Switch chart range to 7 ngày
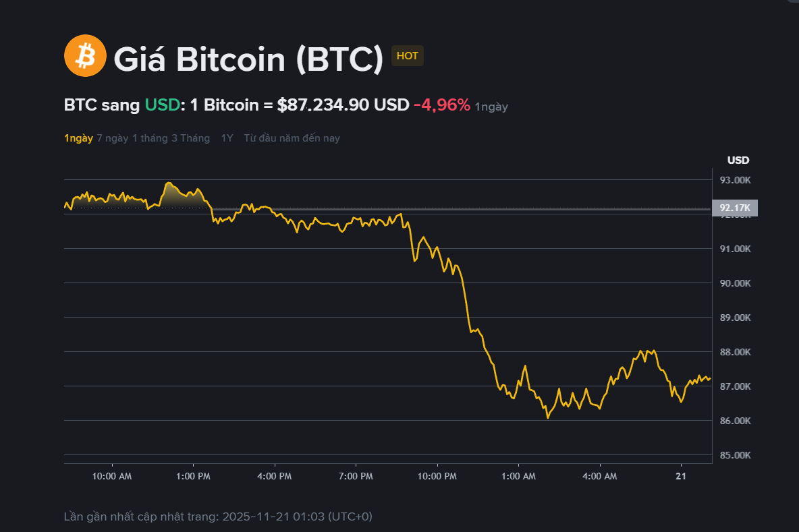Viewport: 799px width, 532px height. [112, 138]
